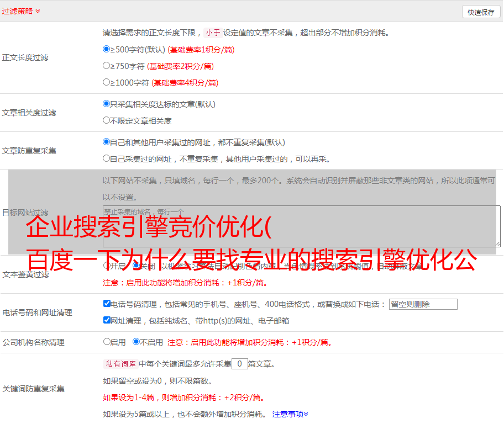Click the 文章相关度过滤 row label
The height and width of the screenshot is (424, 504).
(29, 113)
